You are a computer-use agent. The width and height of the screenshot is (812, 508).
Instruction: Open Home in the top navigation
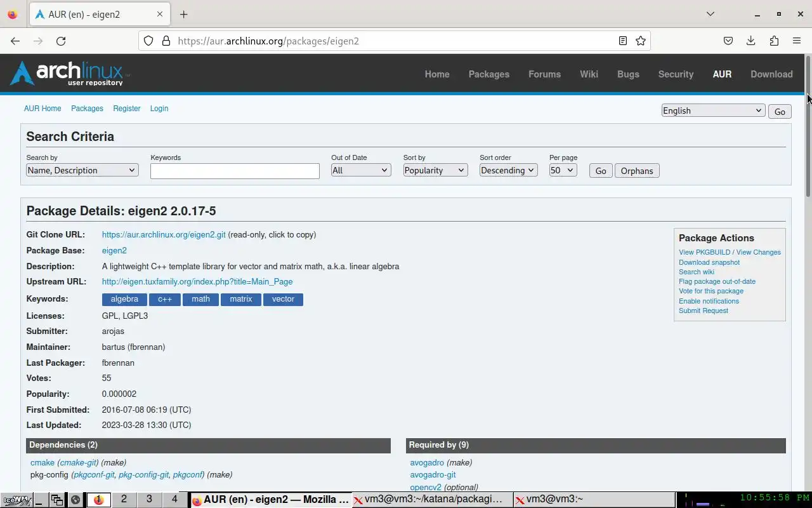pyautogui.click(x=437, y=74)
